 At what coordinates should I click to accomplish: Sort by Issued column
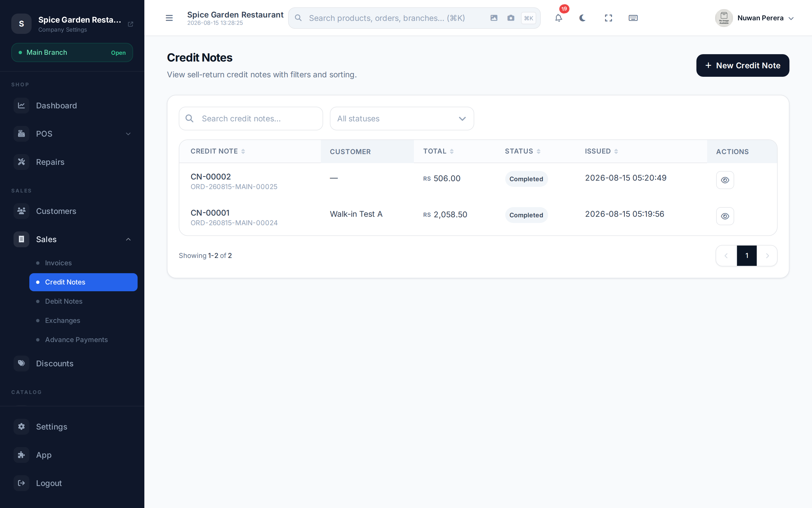pos(601,151)
